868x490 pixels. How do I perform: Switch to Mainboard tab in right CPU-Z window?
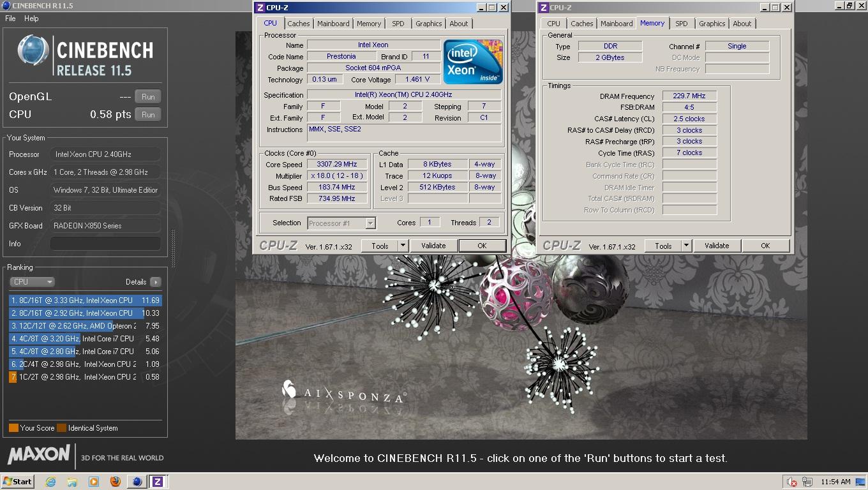[617, 24]
